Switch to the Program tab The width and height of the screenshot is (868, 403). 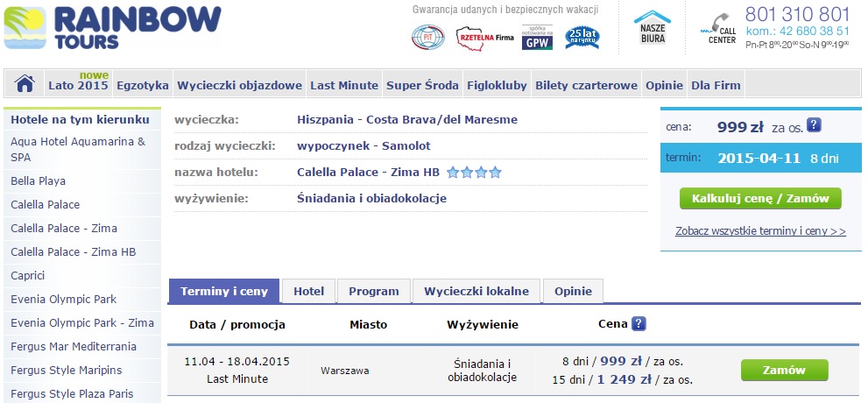tap(374, 291)
